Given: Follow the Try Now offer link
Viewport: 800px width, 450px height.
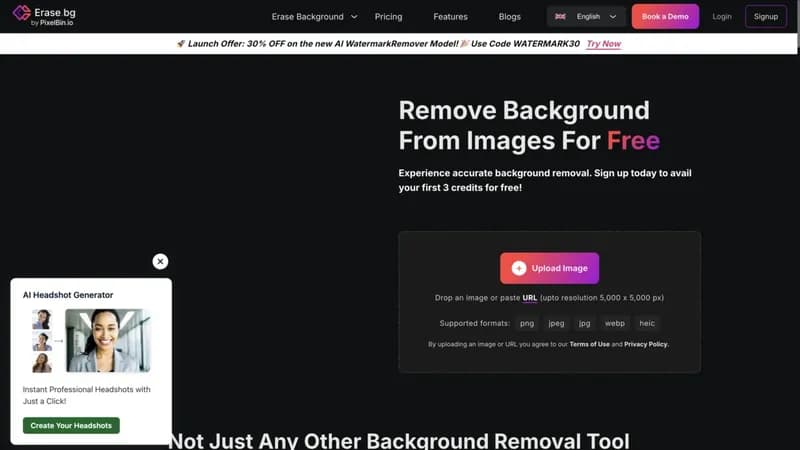Looking at the screenshot, I should (x=604, y=44).
